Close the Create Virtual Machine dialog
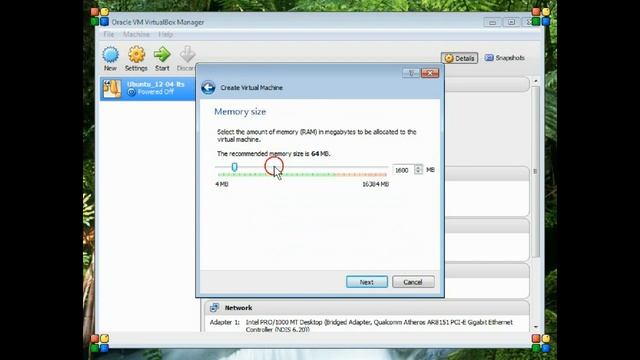Image resolution: width=640 pixels, height=360 pixels. tap(430, 73)
